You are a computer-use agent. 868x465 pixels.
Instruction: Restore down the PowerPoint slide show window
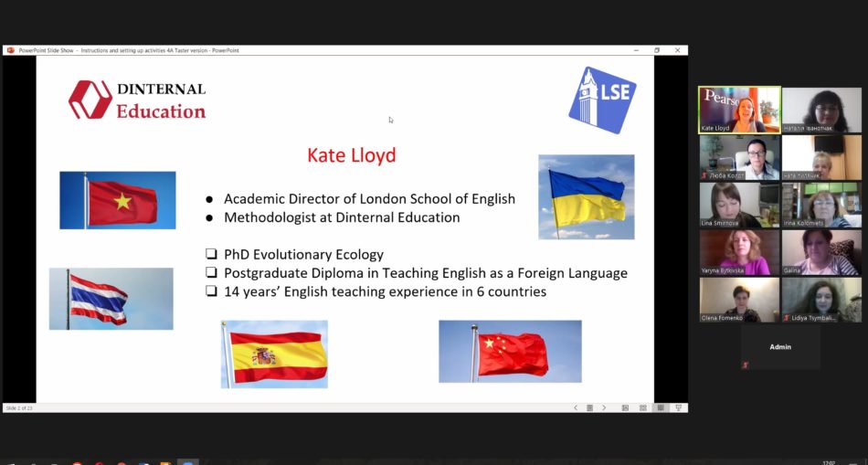click(x=656, y=50)
